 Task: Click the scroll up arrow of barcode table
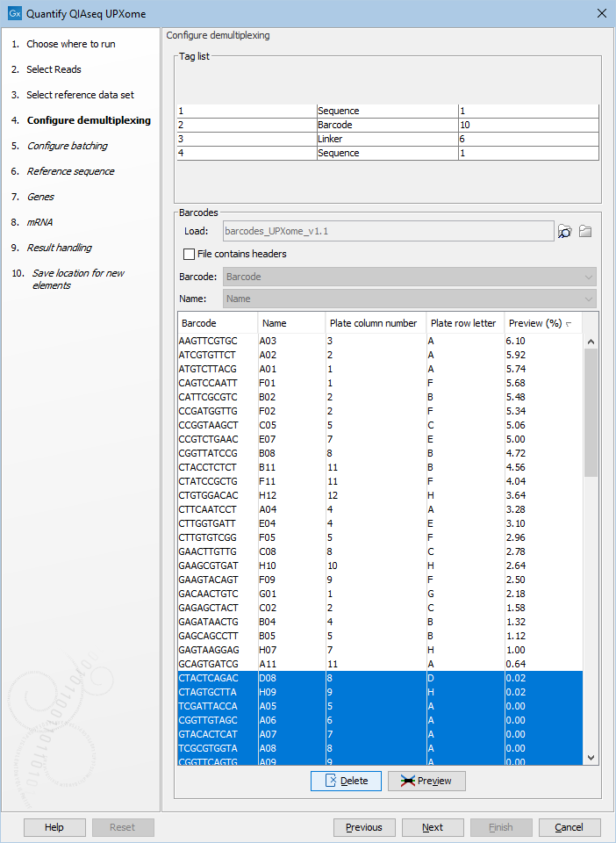tap(591, 342)
